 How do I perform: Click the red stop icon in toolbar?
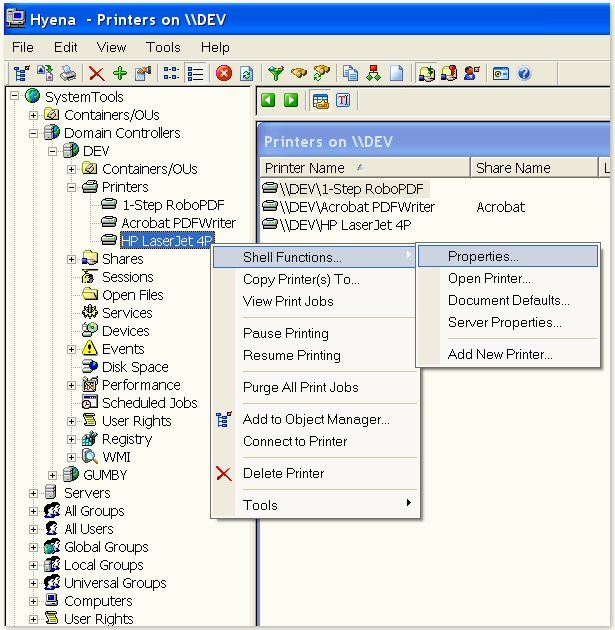point(224,73)
